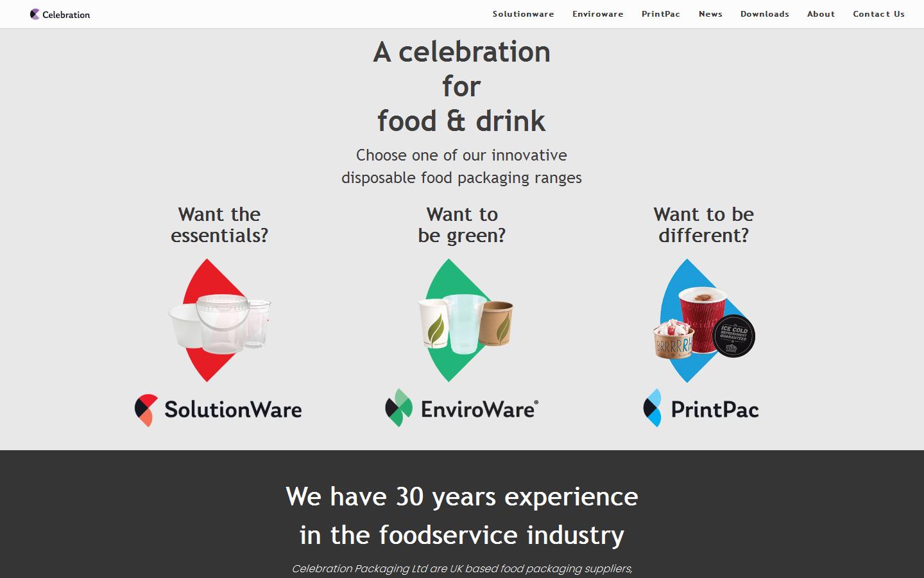924x578 pixels.
Task: Visit the About page
Action: pos(821,13)
